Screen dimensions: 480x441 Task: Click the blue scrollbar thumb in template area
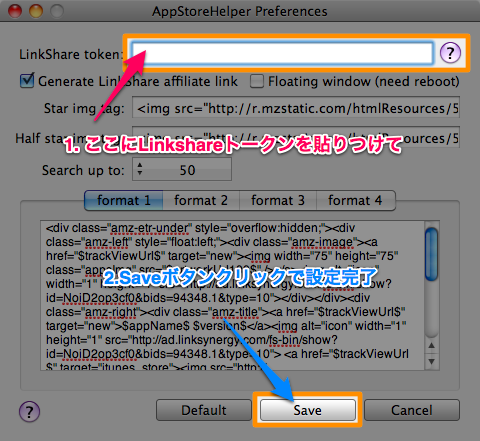click(x=431, y=254)
